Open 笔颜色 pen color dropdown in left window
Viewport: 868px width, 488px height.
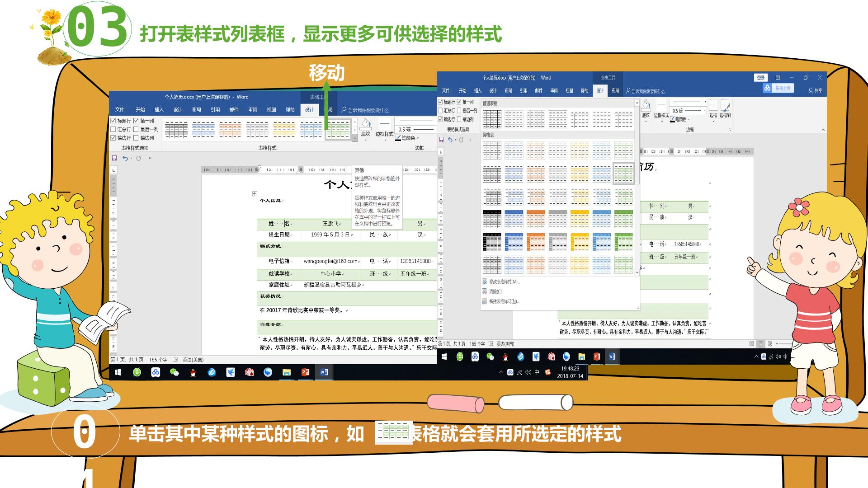point(408,138)
